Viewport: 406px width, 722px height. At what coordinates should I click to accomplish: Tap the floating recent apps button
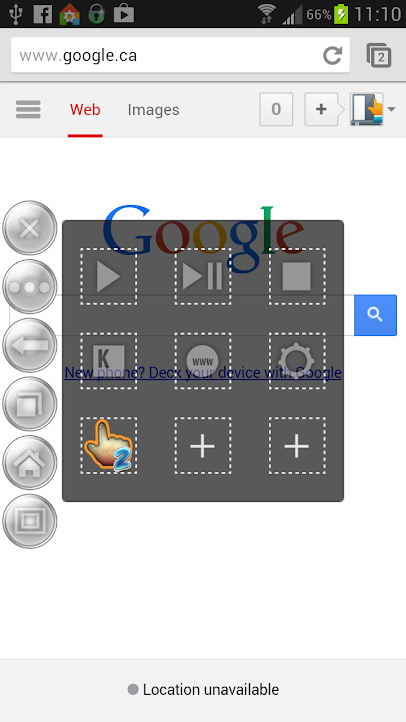click(29, 404)
